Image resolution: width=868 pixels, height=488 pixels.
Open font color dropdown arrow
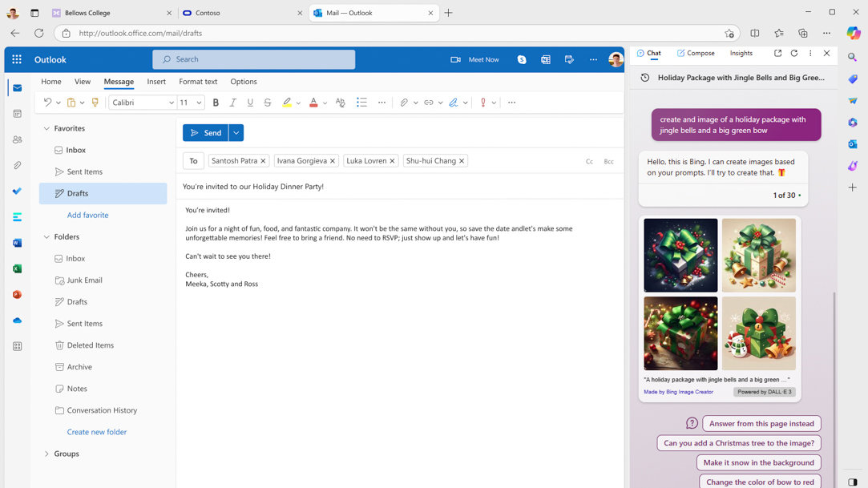point(325,103)
